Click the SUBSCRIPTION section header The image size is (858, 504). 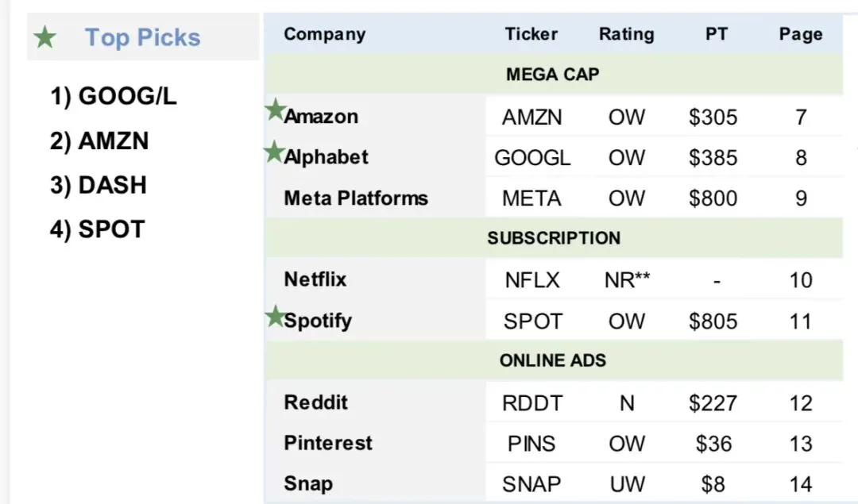coord(553,238)
